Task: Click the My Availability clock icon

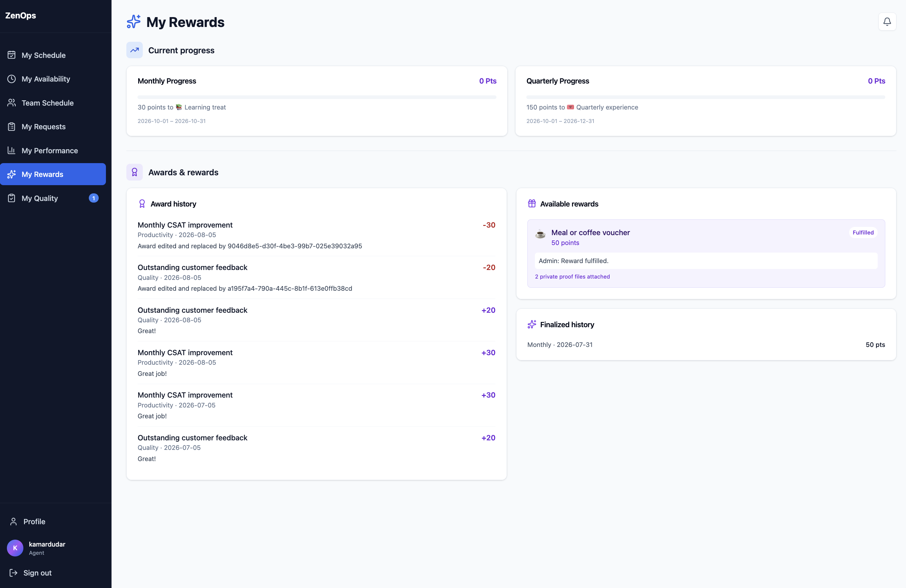Action: click(12, 79)
